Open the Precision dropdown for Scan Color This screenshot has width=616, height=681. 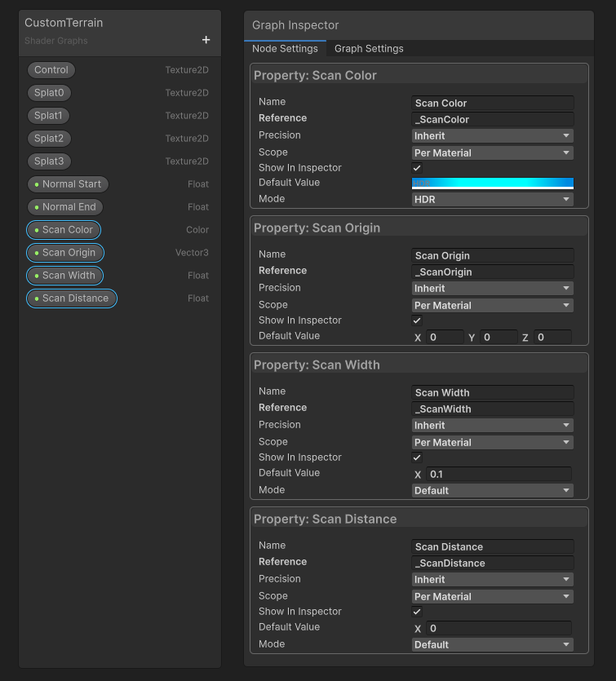492,135
